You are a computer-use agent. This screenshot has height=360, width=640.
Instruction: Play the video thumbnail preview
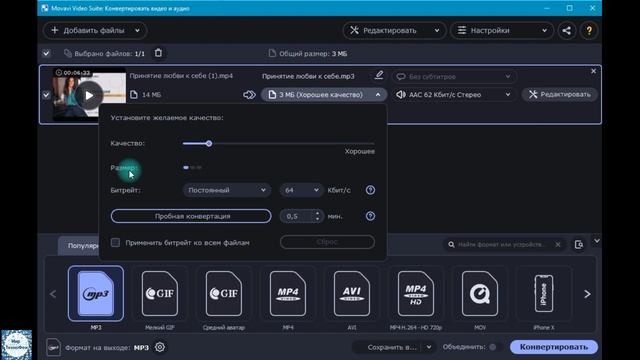pos(89,96)
